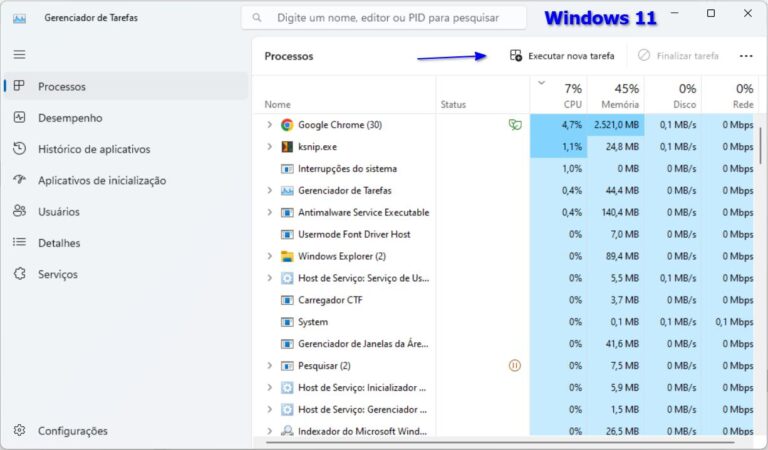Expand the Pesquisar (2) process group

pos(269,365)
